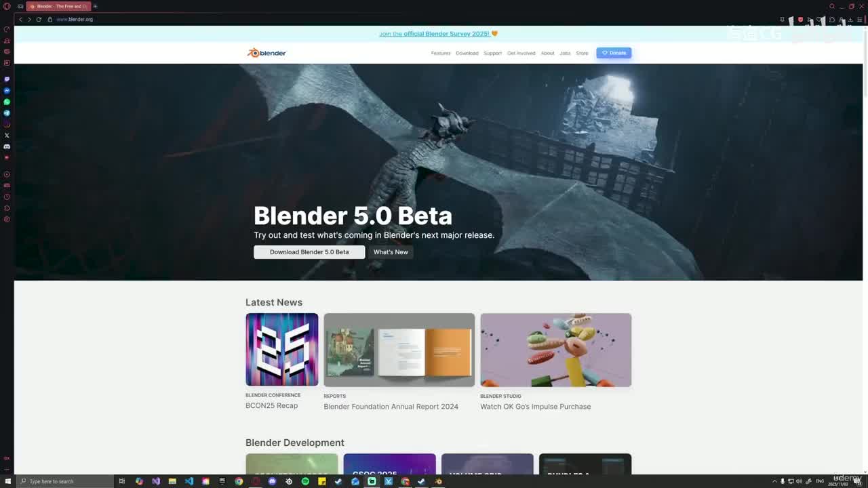This screenshot has height=488, width=868.
Task: Click the Donate button
Action: 614,53
